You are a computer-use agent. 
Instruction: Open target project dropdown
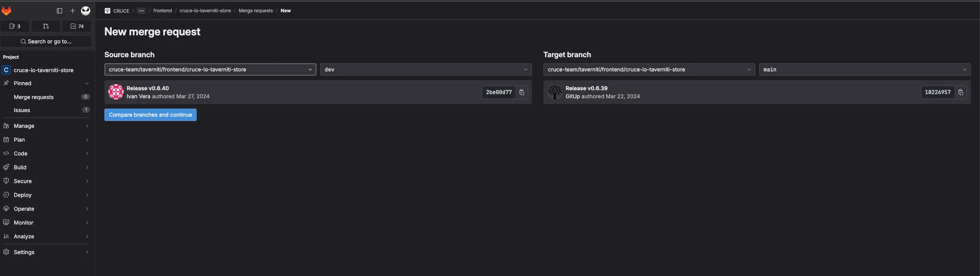tap(649, 69)
